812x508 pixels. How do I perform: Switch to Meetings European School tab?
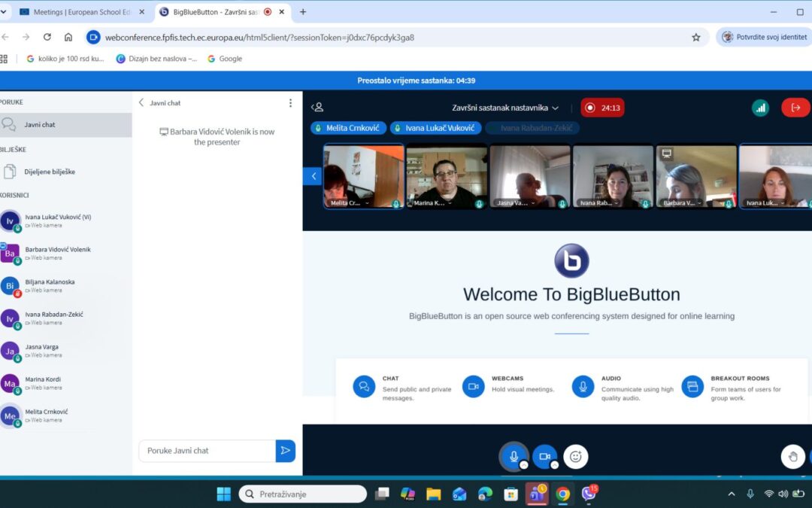(81, 12)
